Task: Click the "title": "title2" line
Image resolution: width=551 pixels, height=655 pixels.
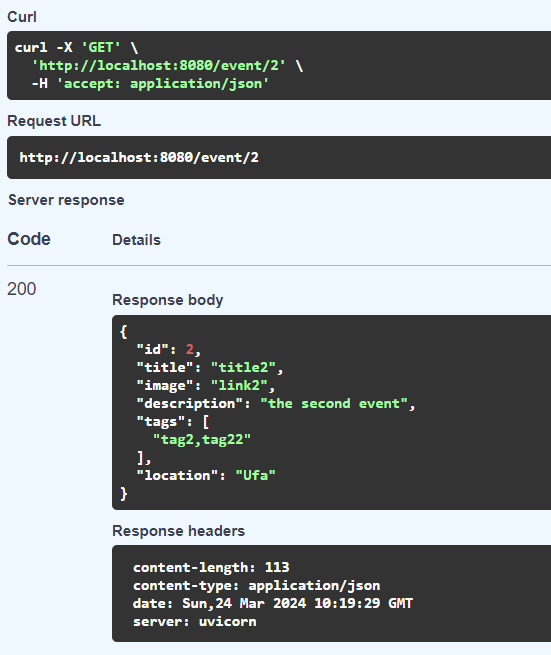Action: 210,367
